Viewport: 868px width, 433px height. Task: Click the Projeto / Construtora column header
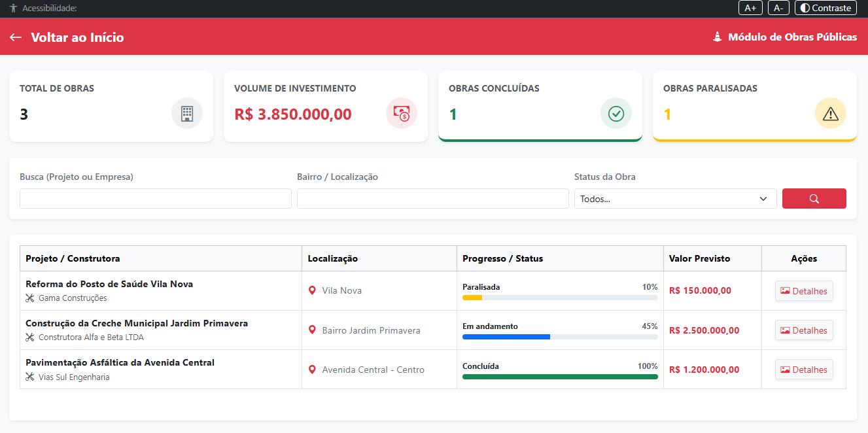(x=161, y=258)
